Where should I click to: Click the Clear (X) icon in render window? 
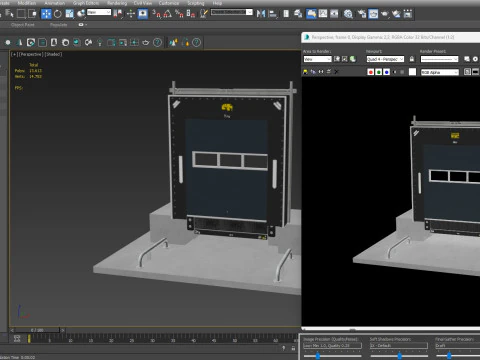point(336,72)
